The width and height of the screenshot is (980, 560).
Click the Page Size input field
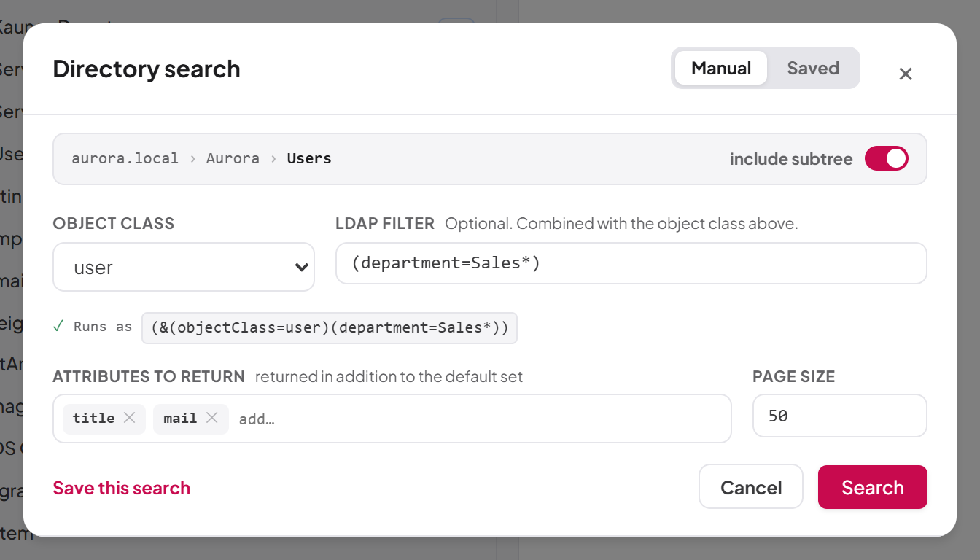(x=840, y=416)
